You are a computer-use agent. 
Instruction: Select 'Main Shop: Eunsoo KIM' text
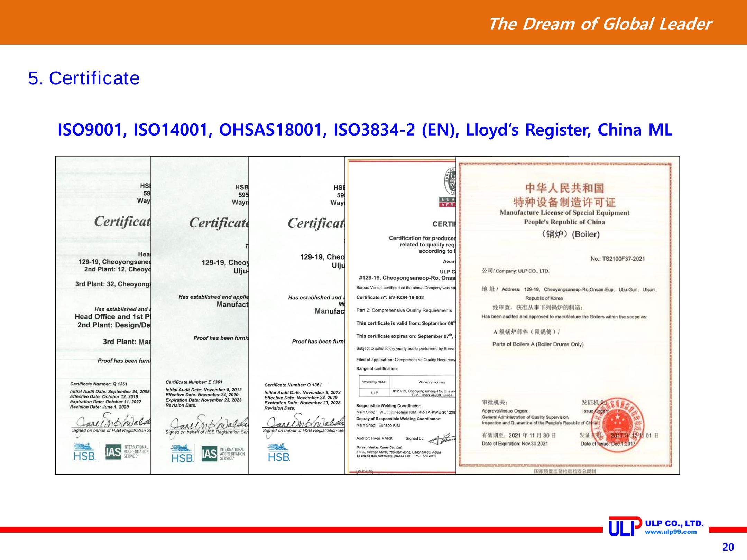click(x=378, y=425)
